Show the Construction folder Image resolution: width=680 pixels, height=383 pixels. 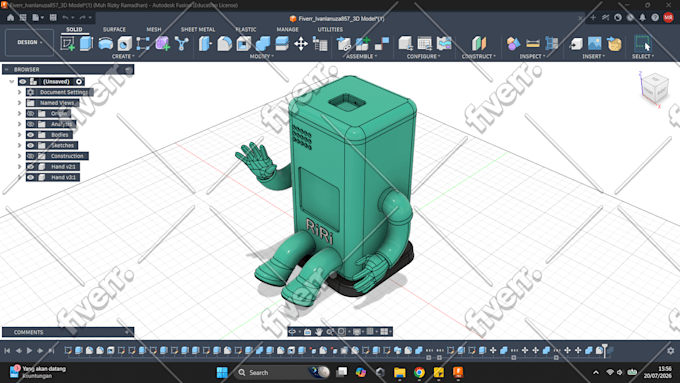pos(30,156)
